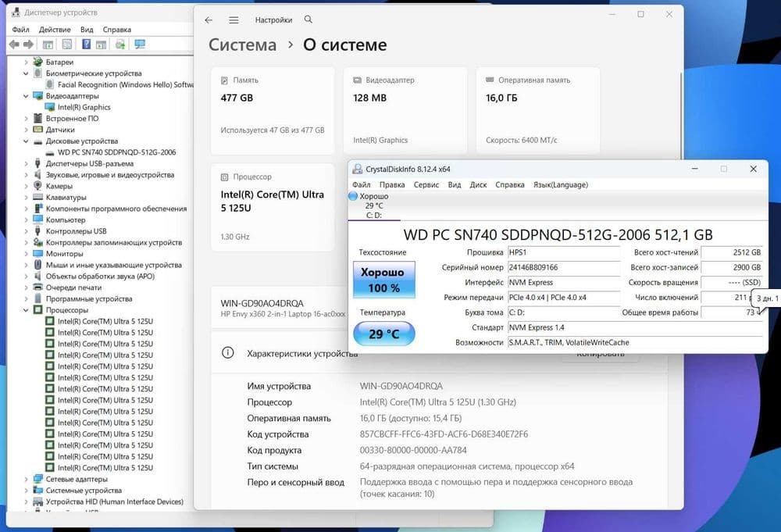Click Device Manager title bar icon

(x=16, y=12)
